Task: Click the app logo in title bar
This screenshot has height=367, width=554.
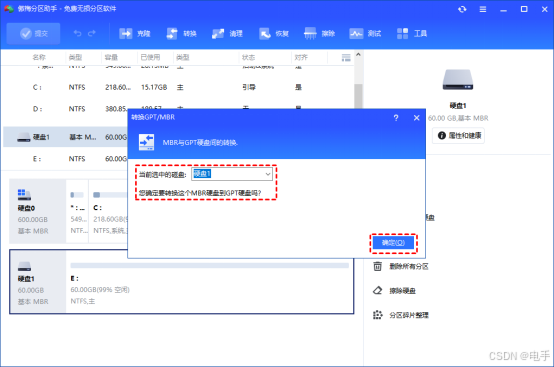Action: [x=9, y=9]
